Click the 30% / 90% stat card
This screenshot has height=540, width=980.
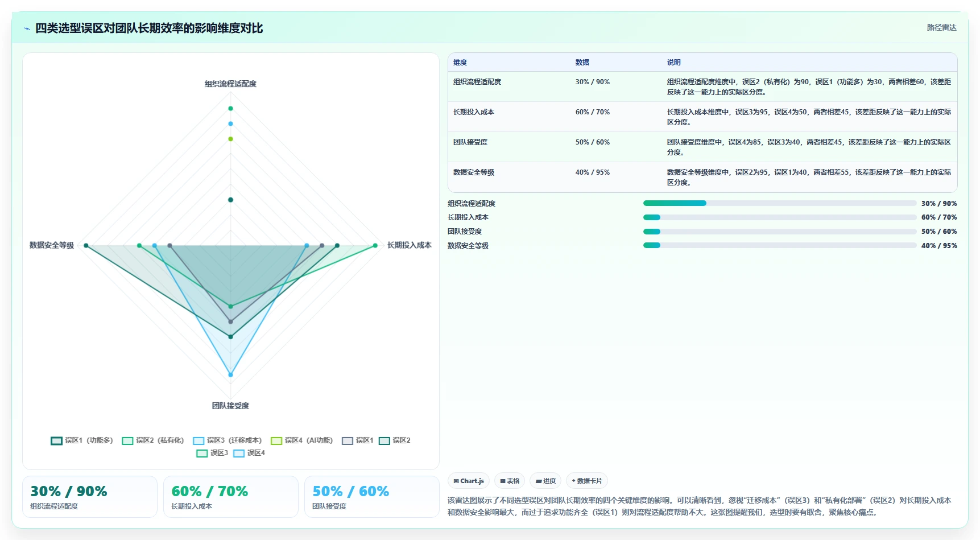point(90,497)
